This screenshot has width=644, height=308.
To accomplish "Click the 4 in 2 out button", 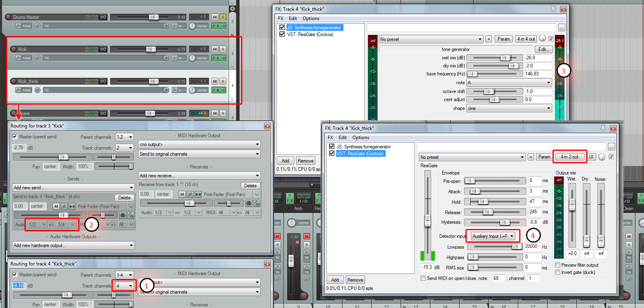I will point(569,157).
